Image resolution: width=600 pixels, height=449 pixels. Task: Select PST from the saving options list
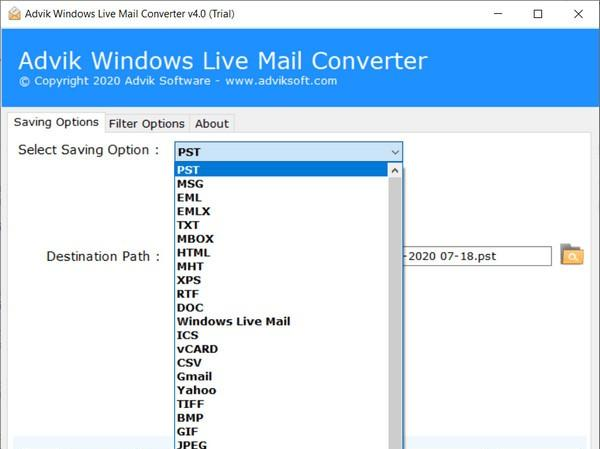(x=281, y=170)
